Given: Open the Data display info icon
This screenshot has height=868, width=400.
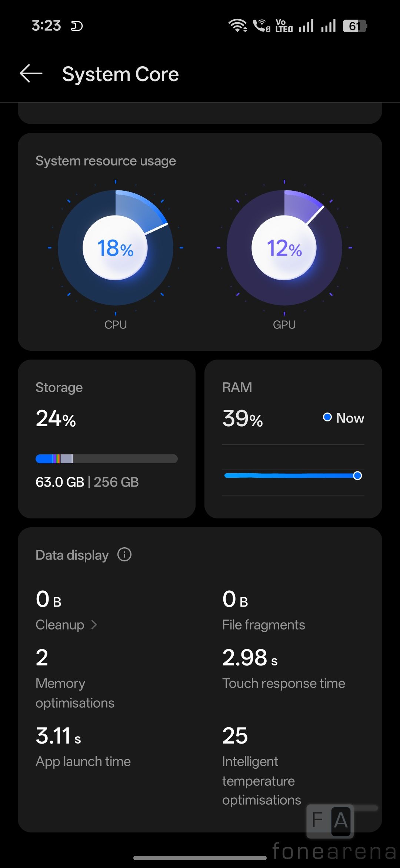Looking at the screenshot, I should pyautogui.click(x=124, y=555).
